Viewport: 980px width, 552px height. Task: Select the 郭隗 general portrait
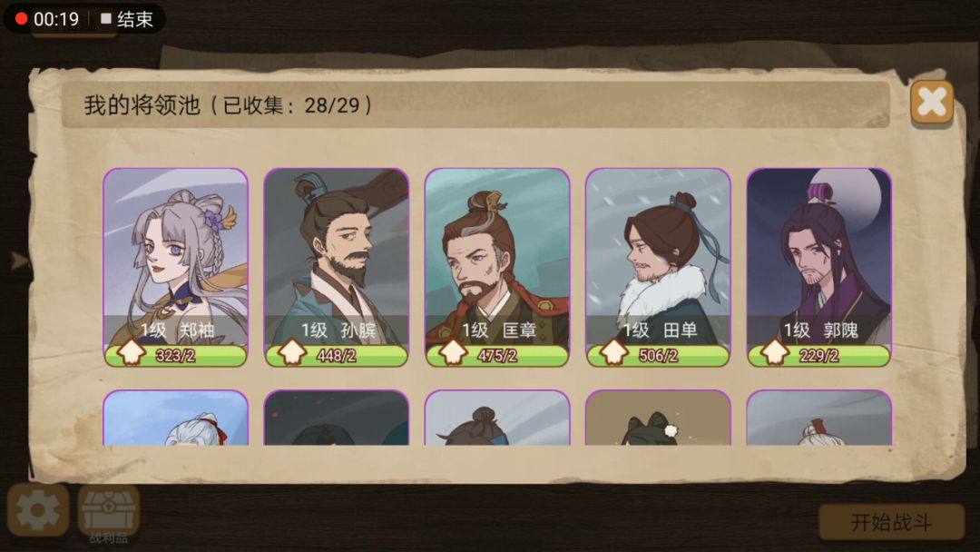tap(819, 268)
